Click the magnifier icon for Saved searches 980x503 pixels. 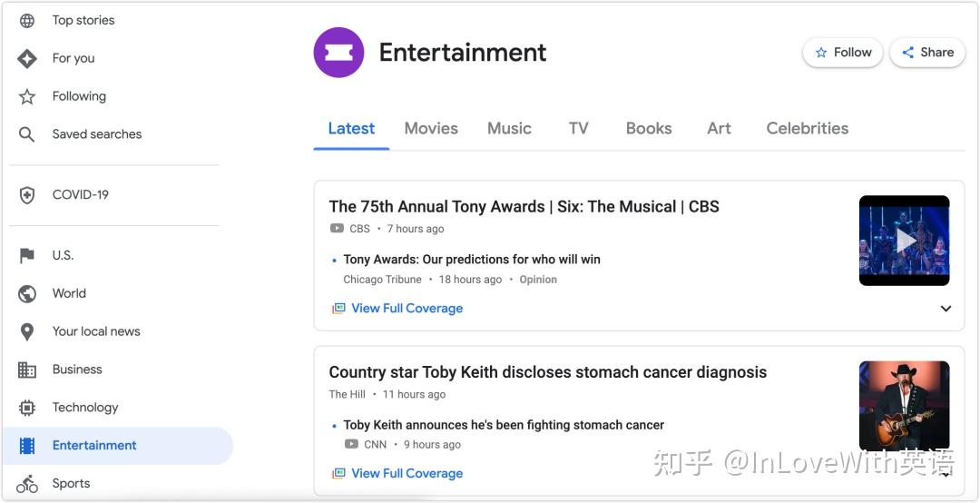pos(27,134)
